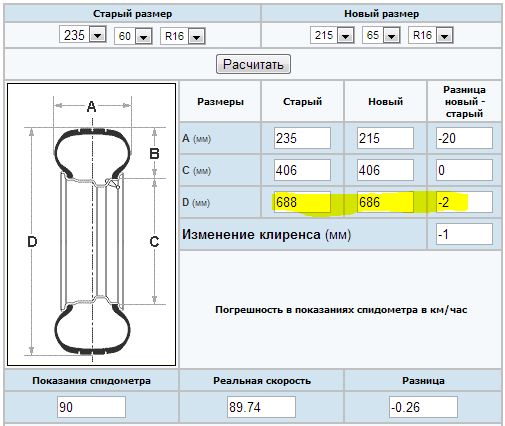505x426 pixels.
Task: Click the A difference field showing -20
Action: pos(464,138)
